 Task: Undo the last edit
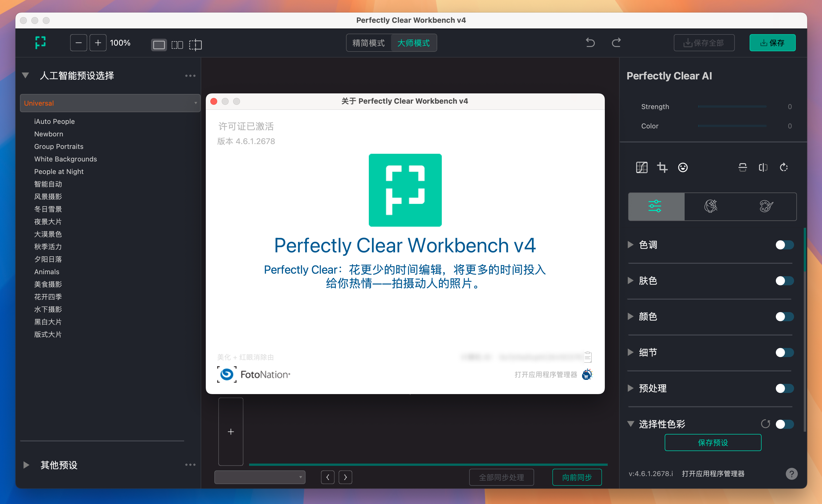click(x=590, y=43)
